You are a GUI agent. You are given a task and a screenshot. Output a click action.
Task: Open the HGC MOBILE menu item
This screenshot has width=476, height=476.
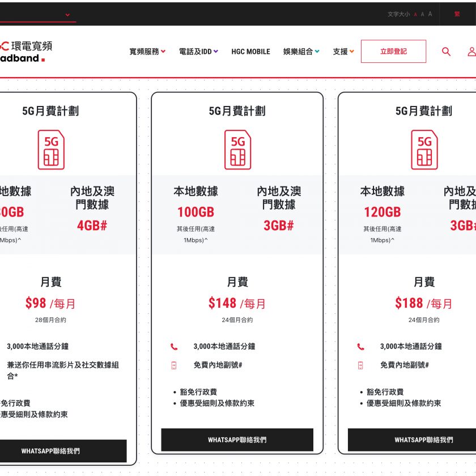(250, 52)
